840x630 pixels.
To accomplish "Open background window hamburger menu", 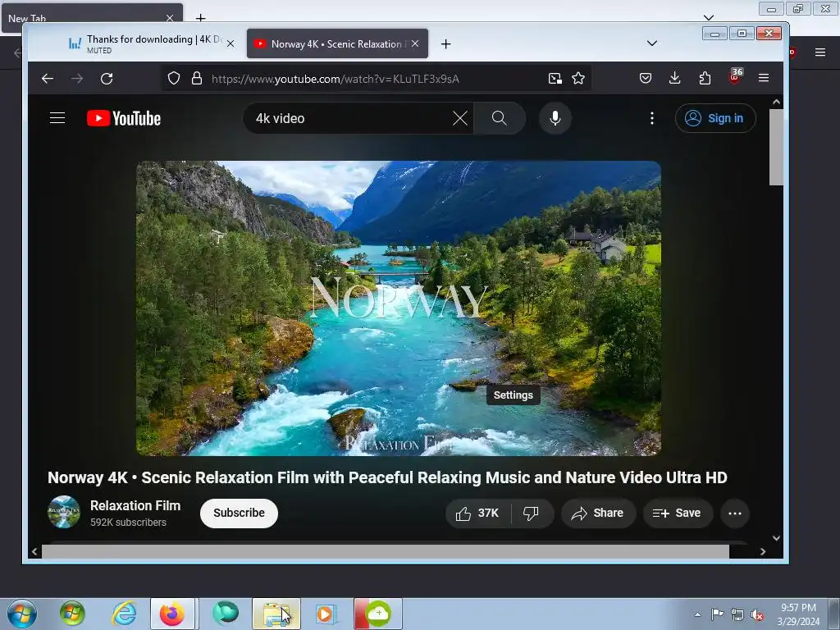I will pos(820,52).
